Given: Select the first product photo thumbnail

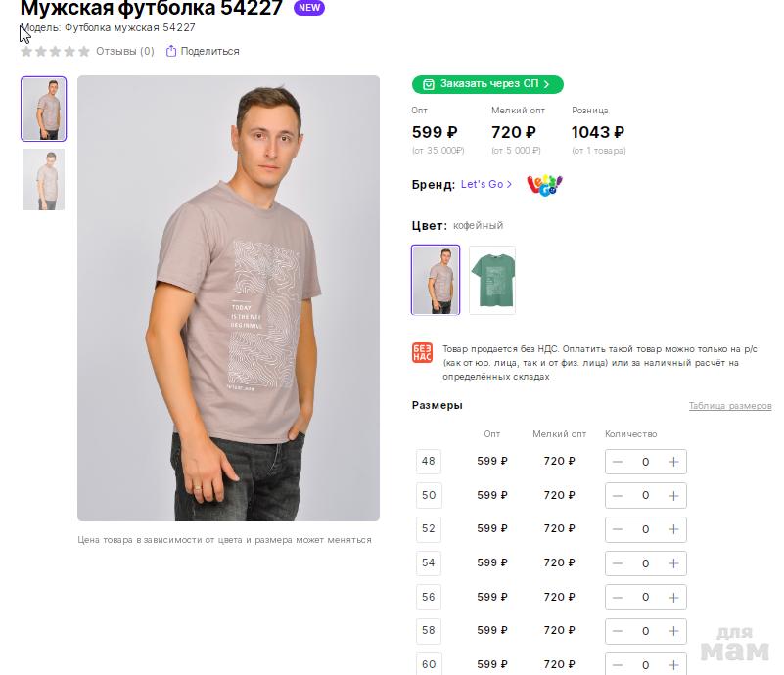Looking at the screenshot, I should 43,109.
